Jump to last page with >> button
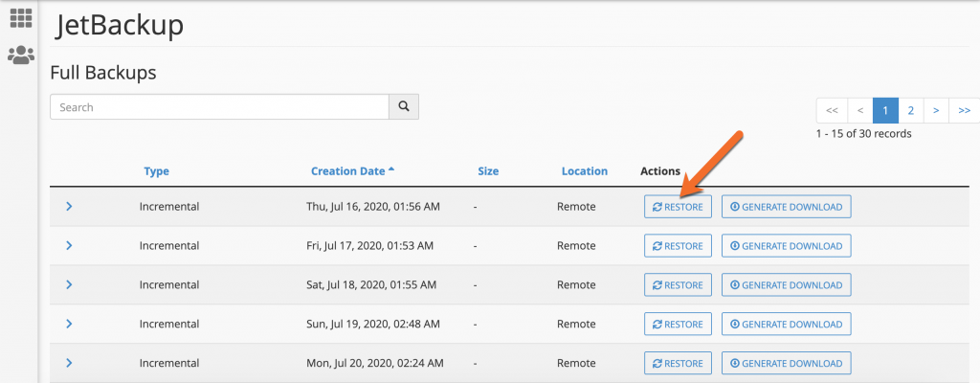 pos(963,110)
